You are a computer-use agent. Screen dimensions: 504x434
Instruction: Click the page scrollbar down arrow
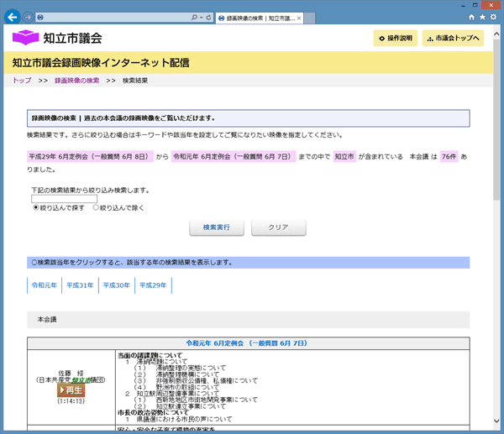(x=497, y=421)
